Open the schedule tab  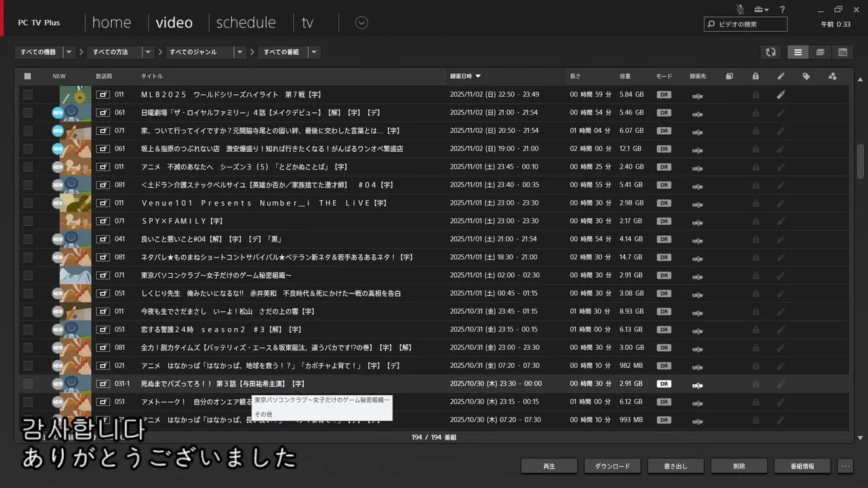[x=246, y=22]
